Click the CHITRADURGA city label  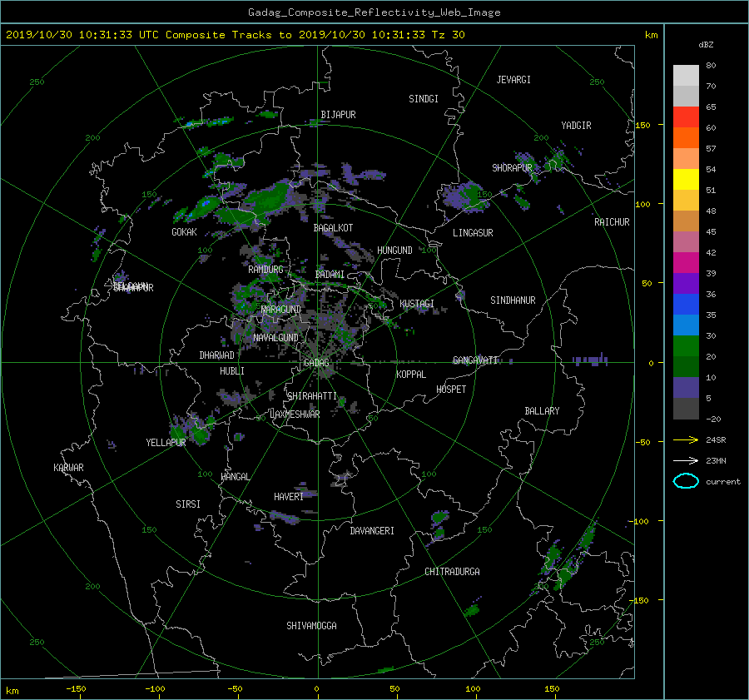coord(453,572)
